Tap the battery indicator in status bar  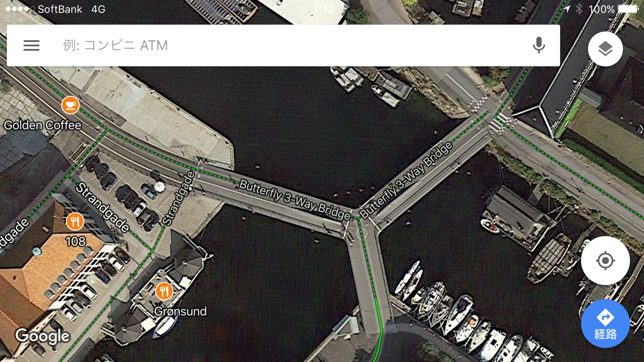coord(628,9)
